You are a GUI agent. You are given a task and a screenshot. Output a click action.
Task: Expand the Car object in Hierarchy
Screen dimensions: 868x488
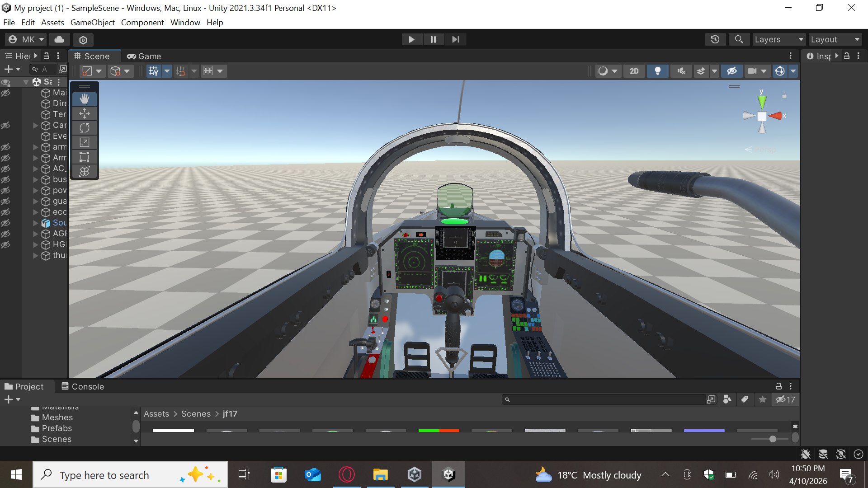(x=35, y=125)
